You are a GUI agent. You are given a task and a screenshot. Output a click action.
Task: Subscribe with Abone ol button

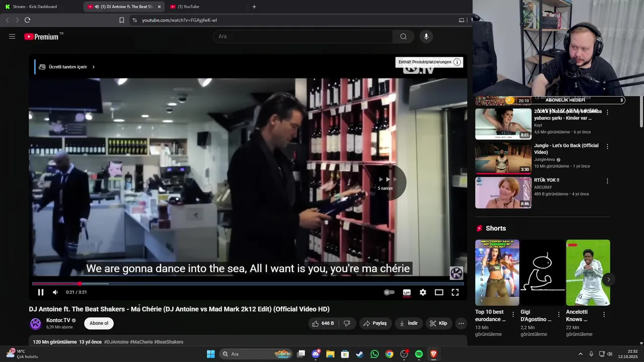tap(99, 323)
